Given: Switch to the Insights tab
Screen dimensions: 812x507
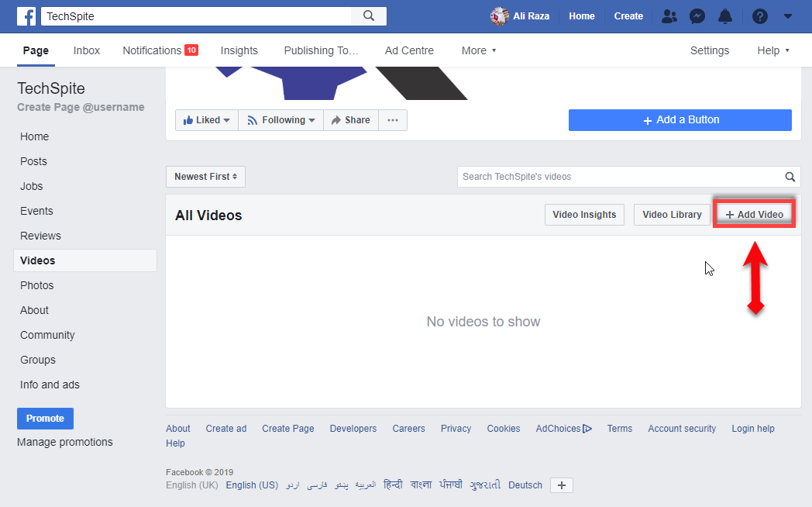Looking at the screenshot, I should (x=239, y=50).
